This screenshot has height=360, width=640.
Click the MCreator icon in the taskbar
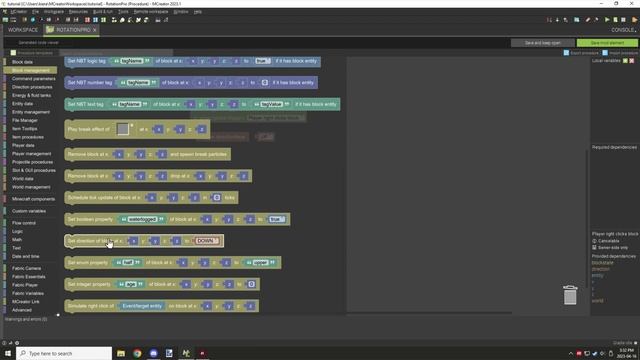pos(186,353)
